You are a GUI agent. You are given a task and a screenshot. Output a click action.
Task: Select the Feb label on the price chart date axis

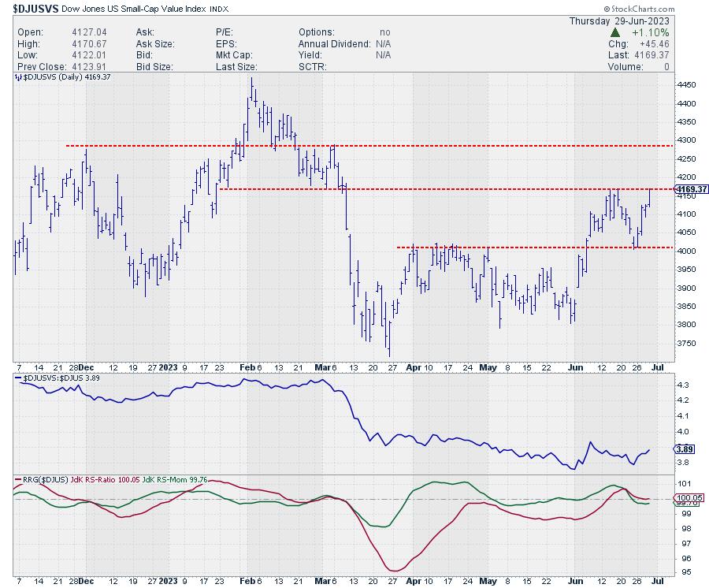(244, 367)
